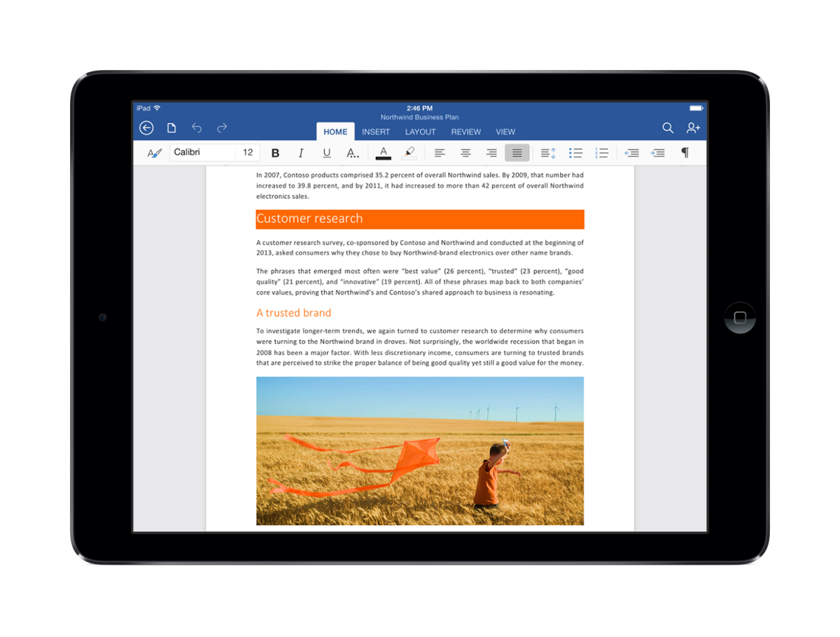Switch to the INSERT tab
The image size is (840, 637).
376,132
